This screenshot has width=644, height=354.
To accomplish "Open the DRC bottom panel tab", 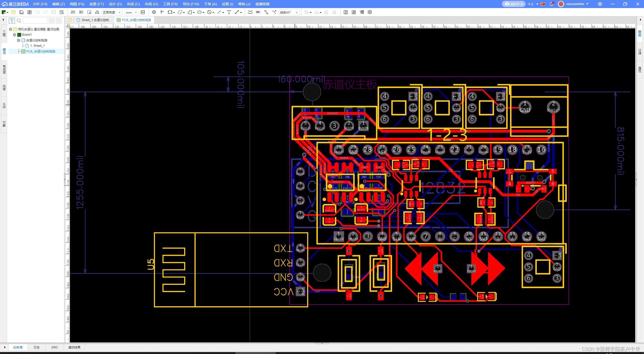I will (x=55, y=347).
